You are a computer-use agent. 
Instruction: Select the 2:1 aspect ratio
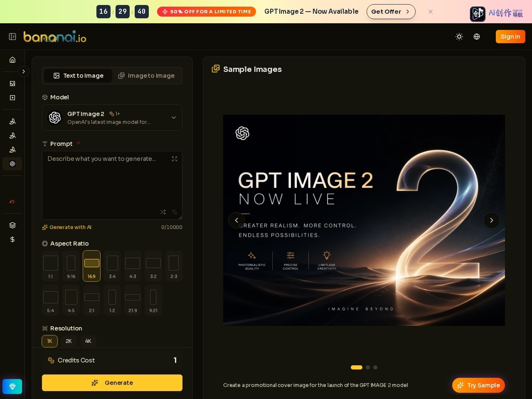pyautogui.click(x=91, y=300)
